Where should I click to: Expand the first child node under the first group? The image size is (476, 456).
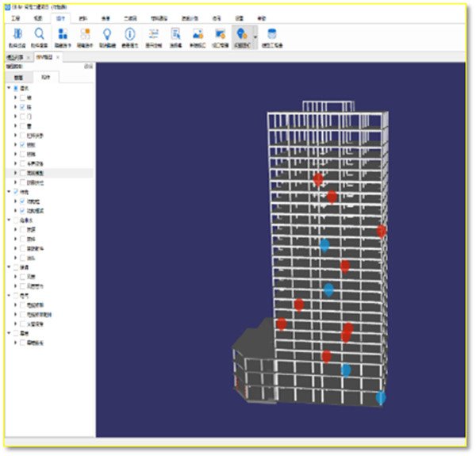click(x=15, y=98)
